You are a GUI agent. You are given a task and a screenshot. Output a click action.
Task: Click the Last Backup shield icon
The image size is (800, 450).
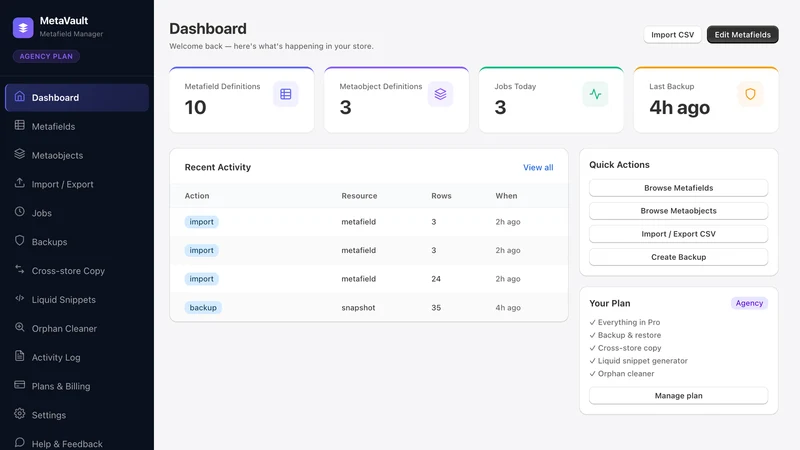pyautogui.click(x=750, y=94)
